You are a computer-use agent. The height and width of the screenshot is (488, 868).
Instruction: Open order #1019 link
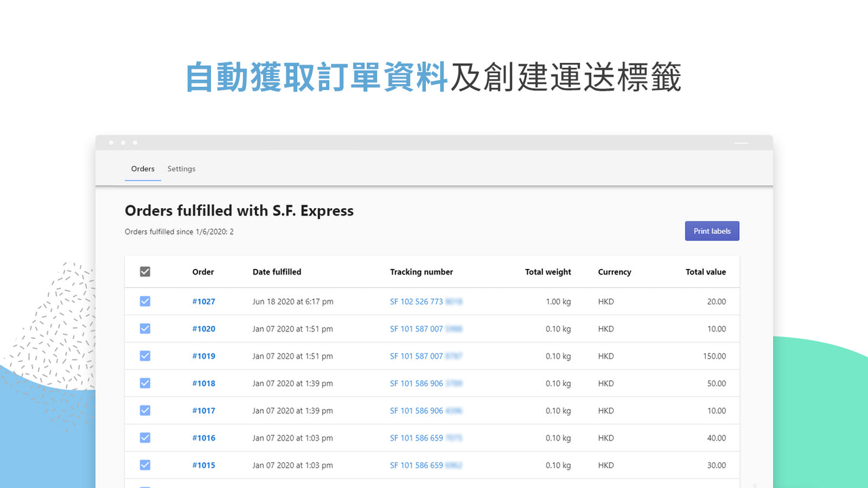pyautogui.click(x=203, y=356)
